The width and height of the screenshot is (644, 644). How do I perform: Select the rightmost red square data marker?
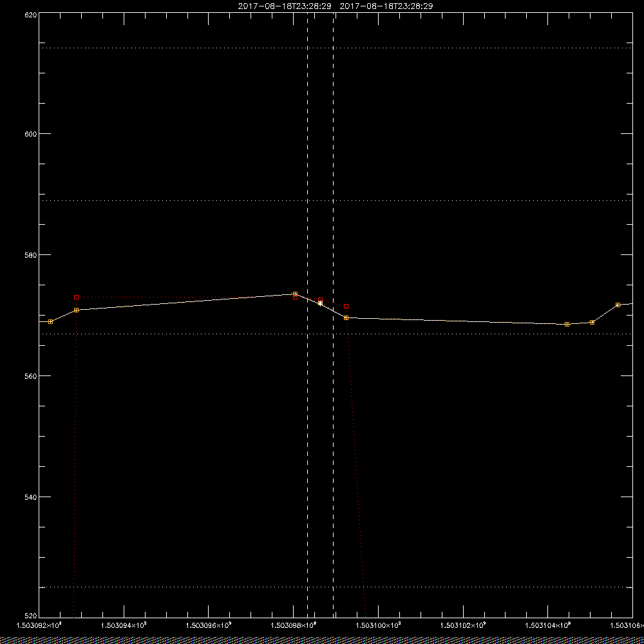click(346, 307)
